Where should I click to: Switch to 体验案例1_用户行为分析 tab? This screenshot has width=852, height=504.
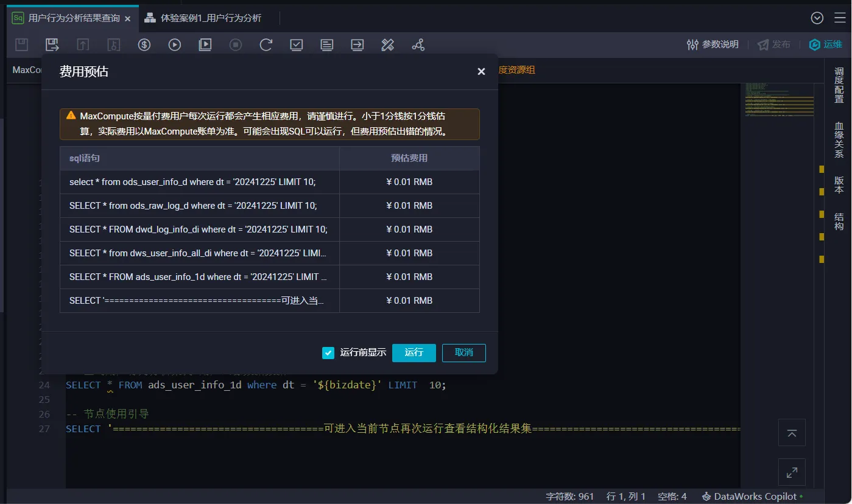point(203,18)
